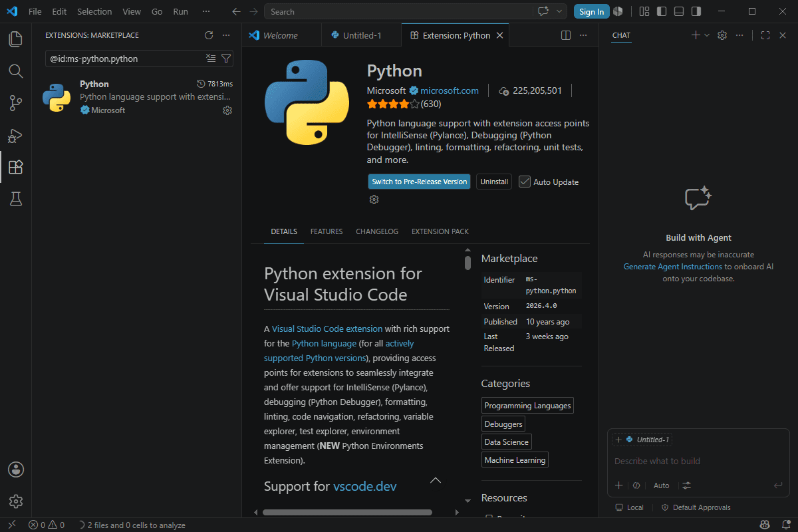Viewport: 798px width, 532px height.
Task: Open marketplace views and more actions
Action: tap(226, 35)
